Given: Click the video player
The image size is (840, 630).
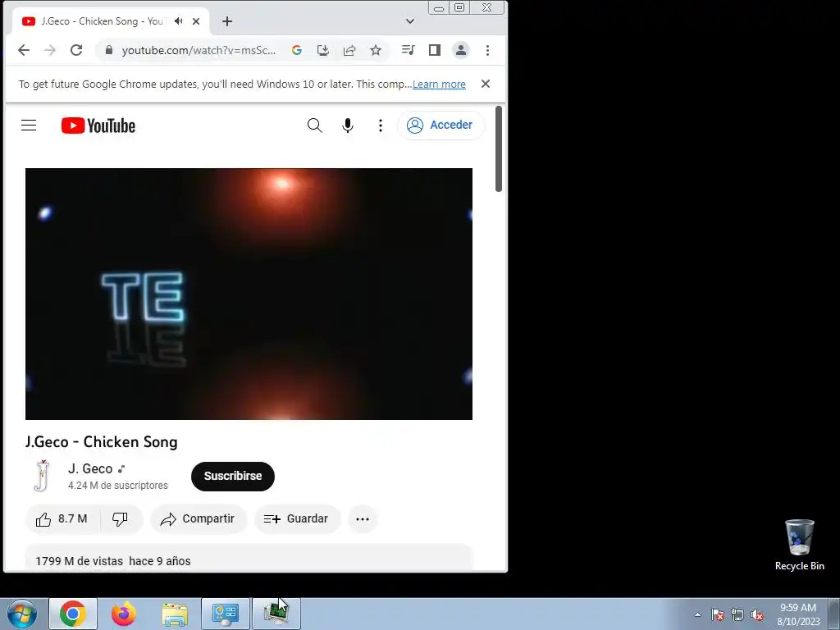Looking at the screenshot, I should [x=249, y=294].
